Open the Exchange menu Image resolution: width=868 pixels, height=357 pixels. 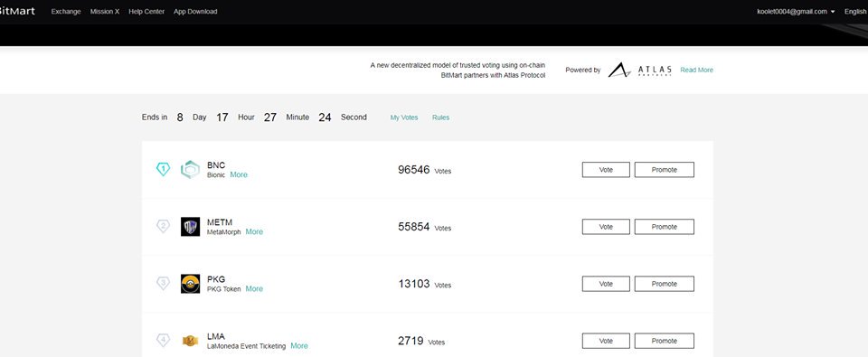(x=66, y=12)
